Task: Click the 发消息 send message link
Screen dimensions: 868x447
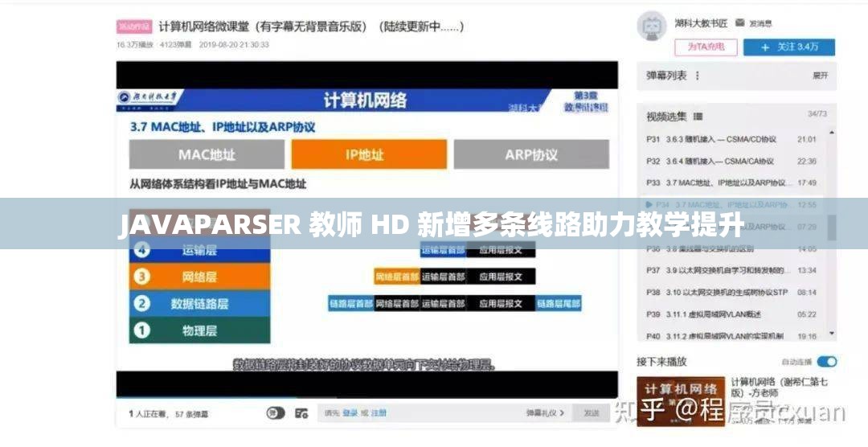Action: coord(760,23)
